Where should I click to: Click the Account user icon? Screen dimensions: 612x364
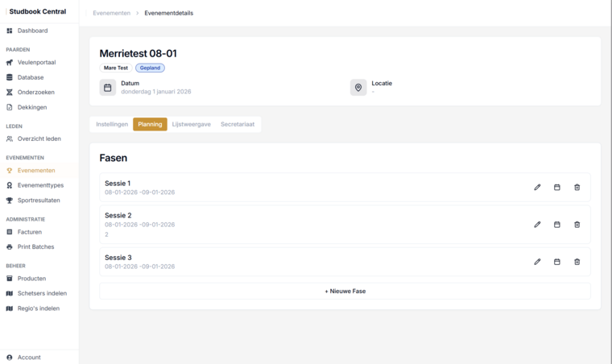(10, 358)
